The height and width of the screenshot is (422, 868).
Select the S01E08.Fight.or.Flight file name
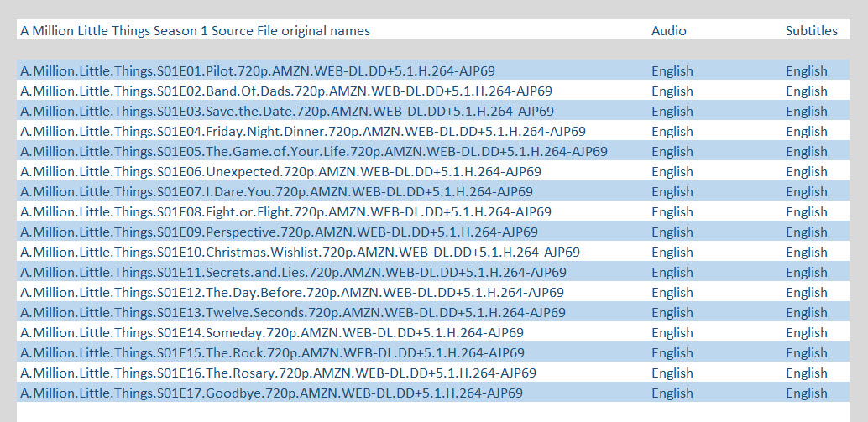[x=285, y=211]
